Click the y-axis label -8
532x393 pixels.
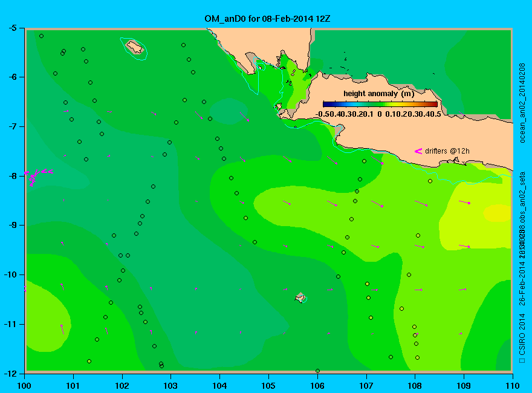12,176
